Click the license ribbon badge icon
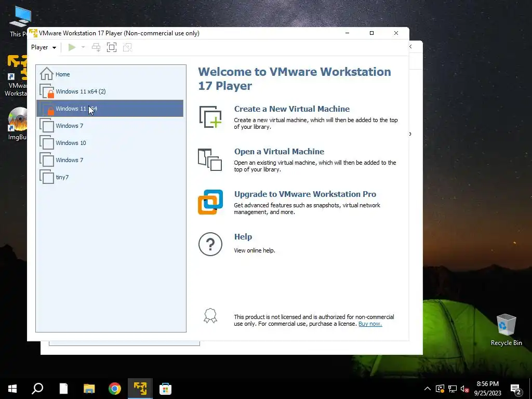Image resolution: width=532 pixels, height=399 pixels. 210,315
